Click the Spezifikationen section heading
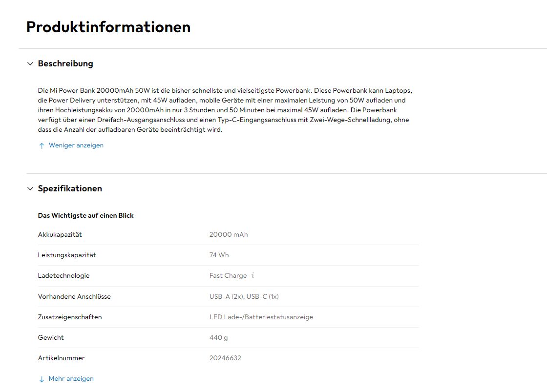 tap(70, 188)
